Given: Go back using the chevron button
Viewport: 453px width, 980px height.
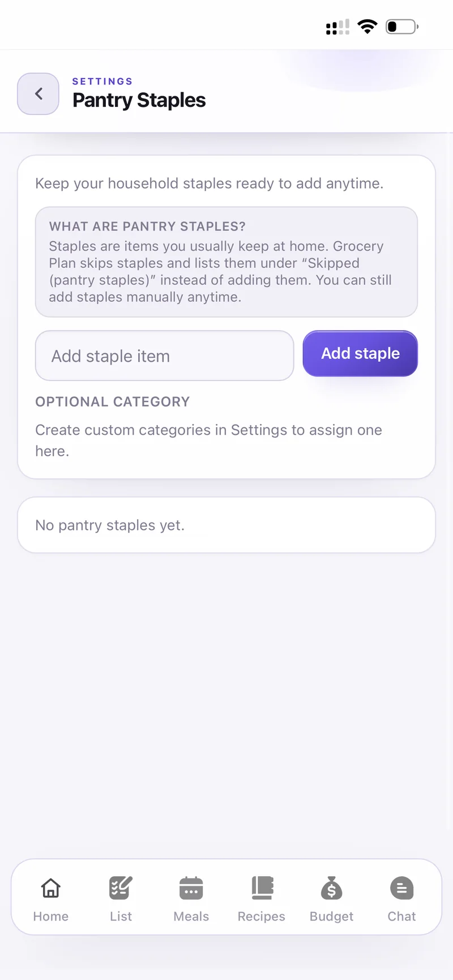Looking at the screenshot, I should 38,94.
